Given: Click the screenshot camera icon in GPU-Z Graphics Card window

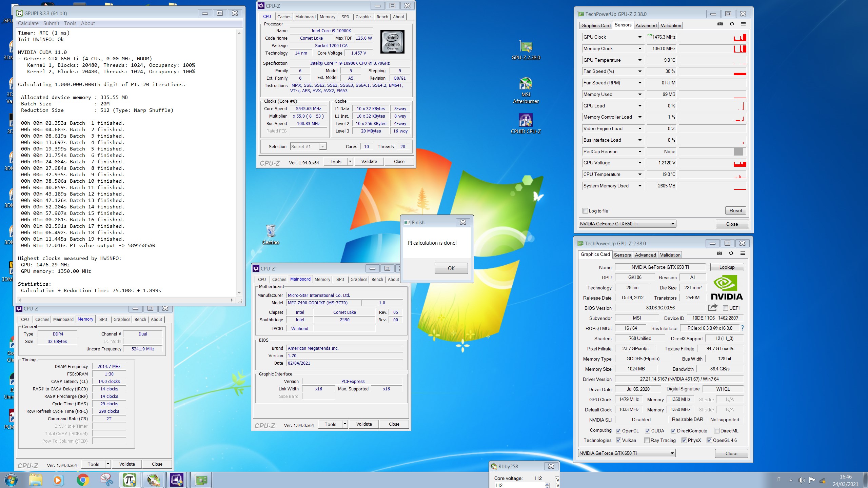Looking at the screenshot, I should (719, 253).
